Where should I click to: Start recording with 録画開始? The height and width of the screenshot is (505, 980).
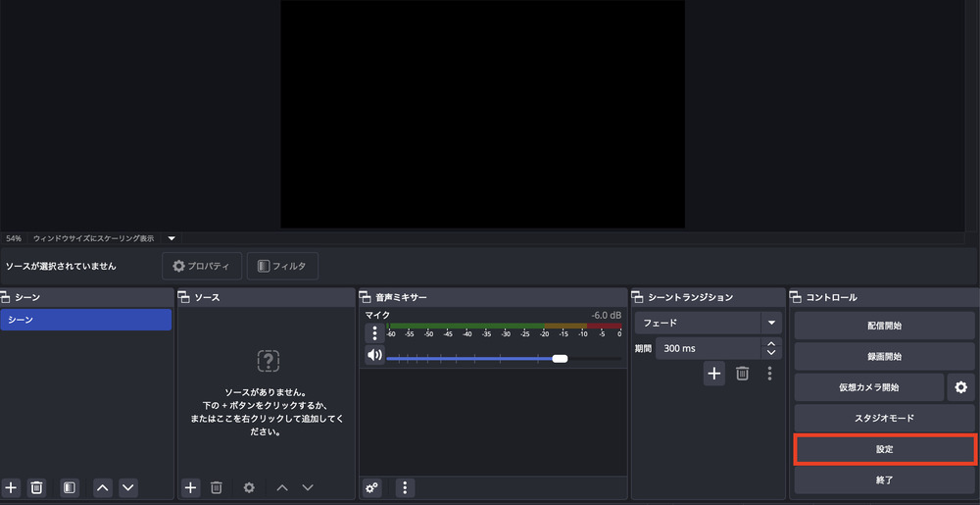(884, 356)
